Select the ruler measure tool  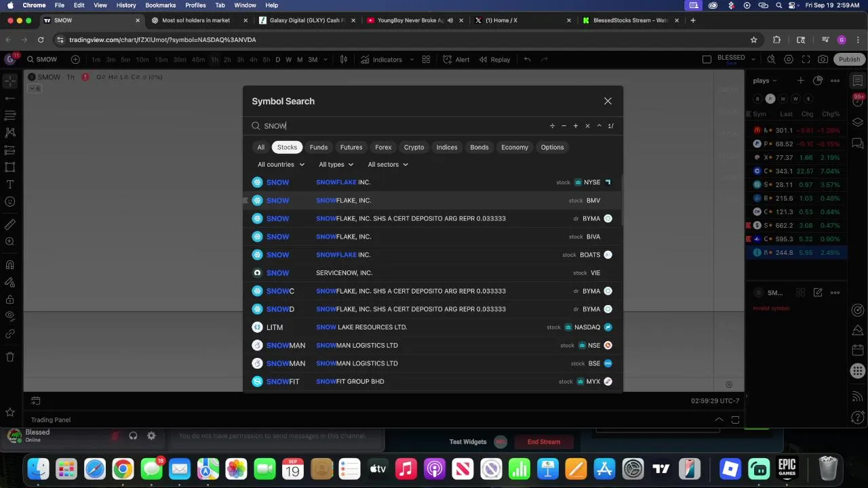click(x=10, y=224)
